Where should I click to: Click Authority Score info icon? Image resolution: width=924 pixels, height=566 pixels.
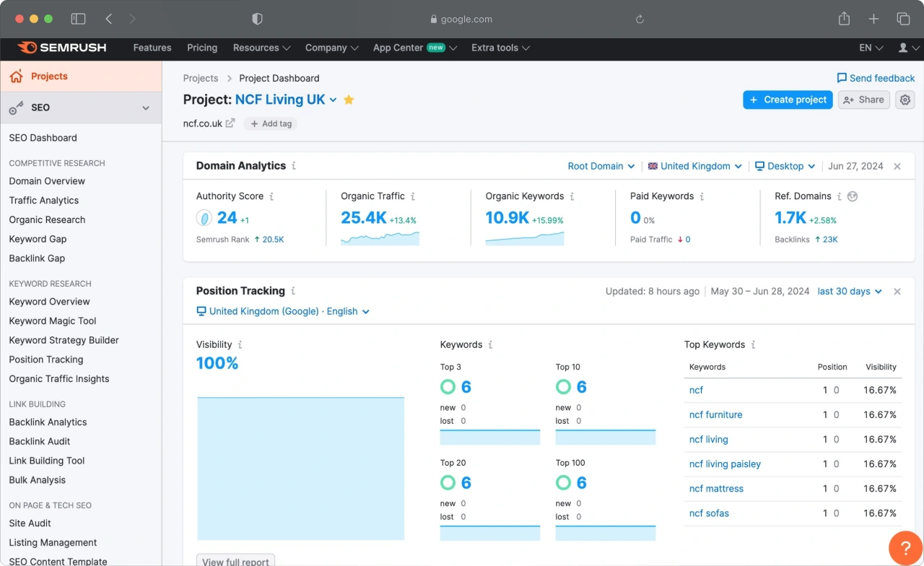click(271, 196)
